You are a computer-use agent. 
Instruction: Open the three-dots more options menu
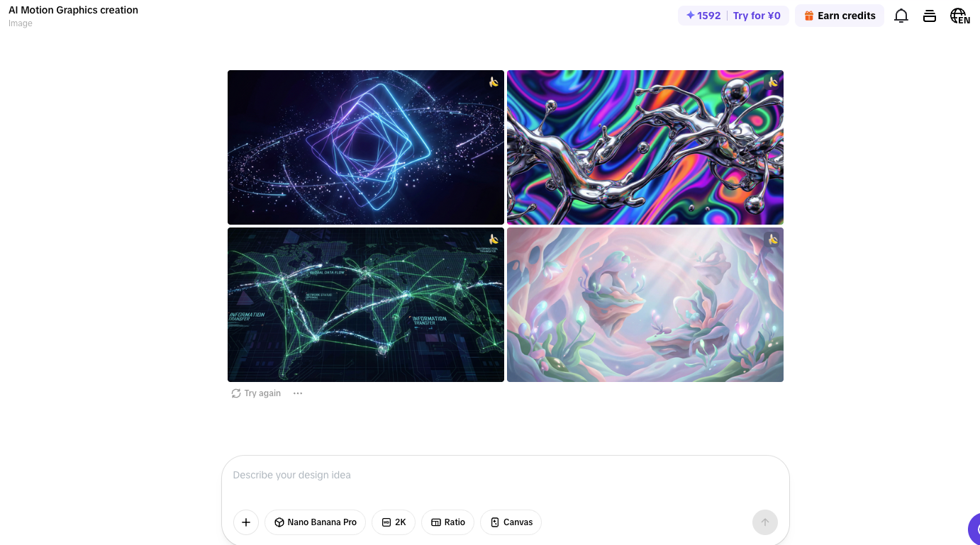(298, 393)
